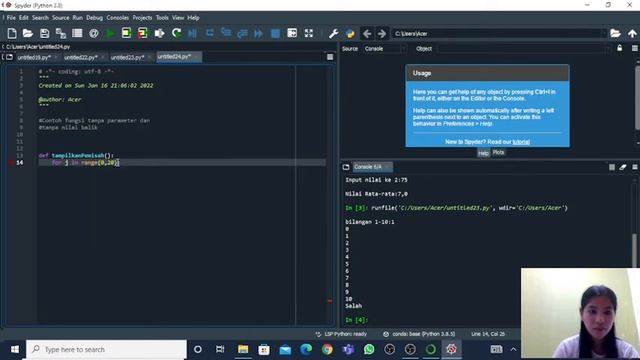Clear console with eraser icon
The height and width of the screenshot is (360, 640).
[x=622, y=167]
